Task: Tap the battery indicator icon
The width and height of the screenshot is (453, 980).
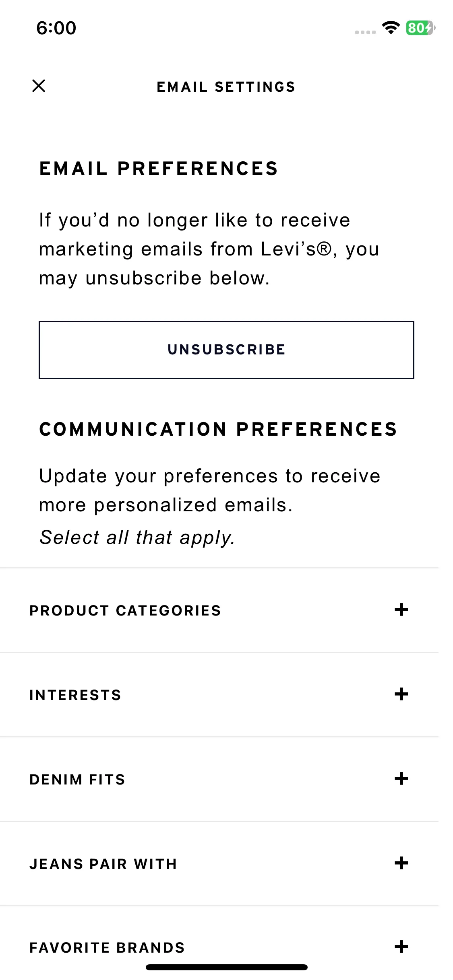Action: coord(420,28)
